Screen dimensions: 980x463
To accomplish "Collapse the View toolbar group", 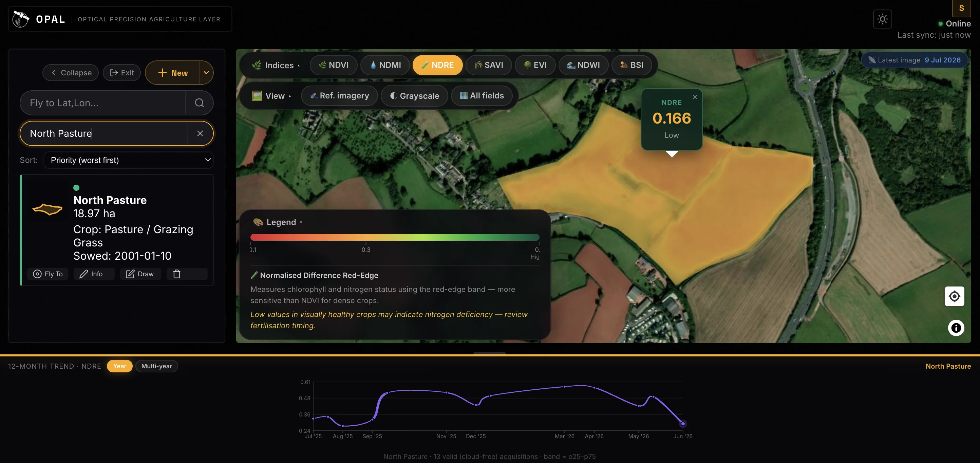I will (x=271, y=96).
